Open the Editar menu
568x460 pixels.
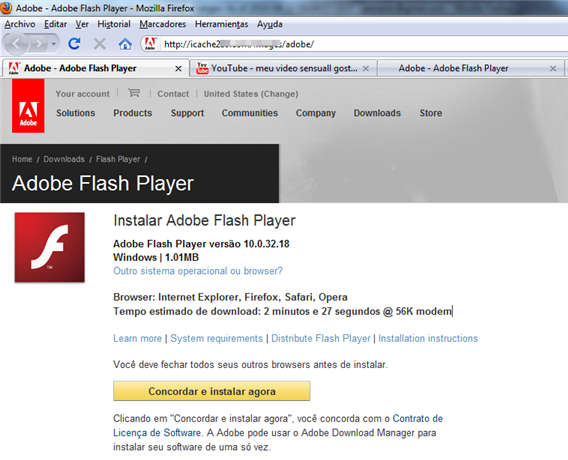tap(55, 24)
